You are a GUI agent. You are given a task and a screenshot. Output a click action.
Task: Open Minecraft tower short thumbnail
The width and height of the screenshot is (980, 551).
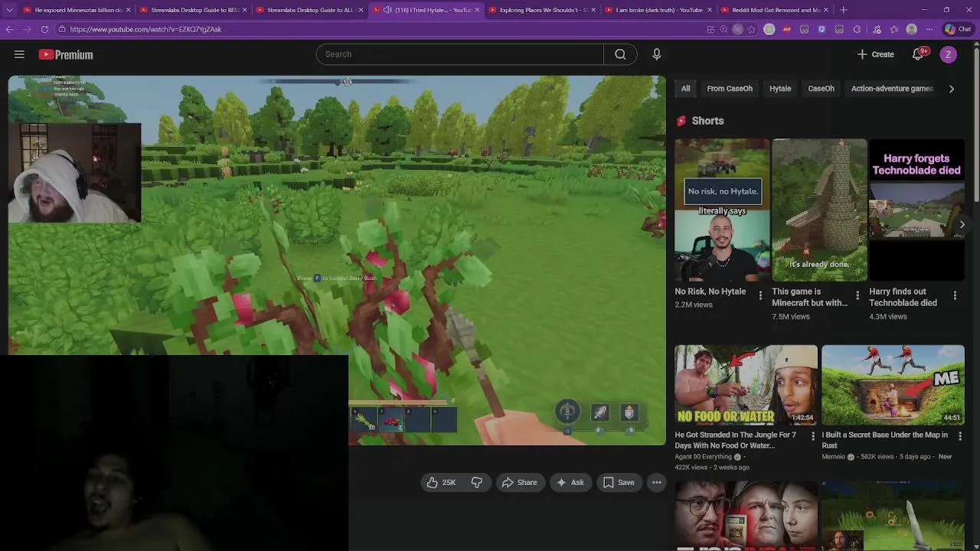(x=819, y=210)
